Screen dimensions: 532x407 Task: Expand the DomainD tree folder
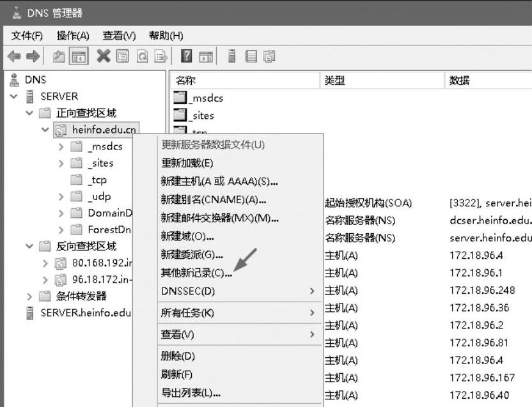(61, 213)
